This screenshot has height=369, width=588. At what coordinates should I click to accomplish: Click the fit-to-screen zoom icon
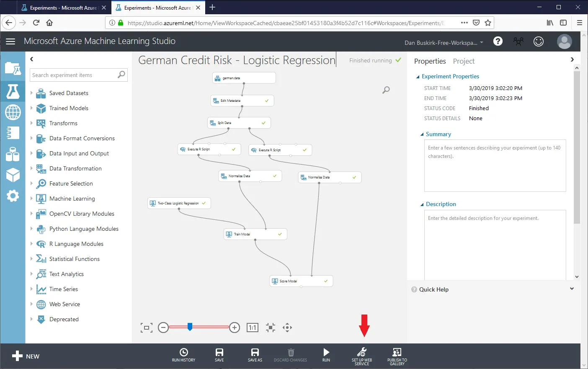pos(147,328)
